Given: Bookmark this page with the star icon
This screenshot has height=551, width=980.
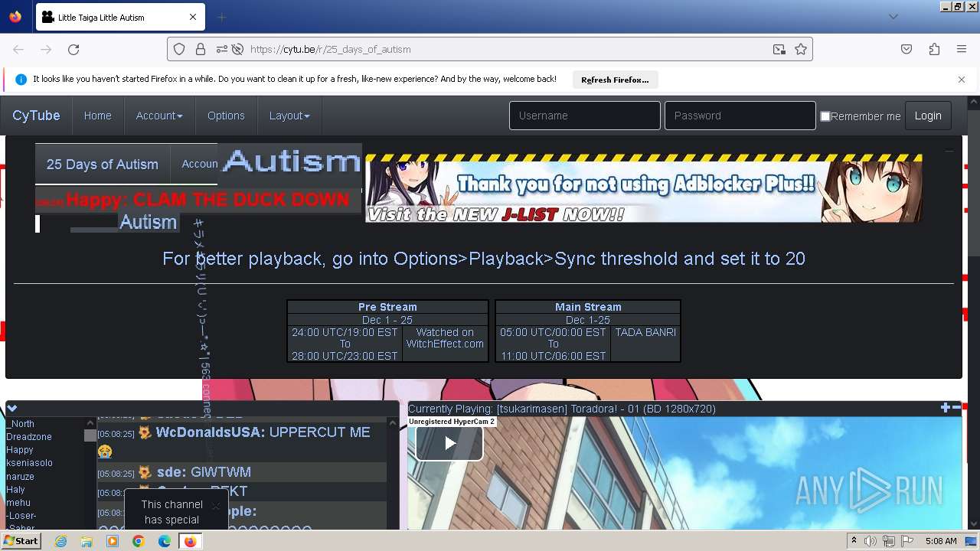Looking at the screenshot, I should click(x=801, y=49).
